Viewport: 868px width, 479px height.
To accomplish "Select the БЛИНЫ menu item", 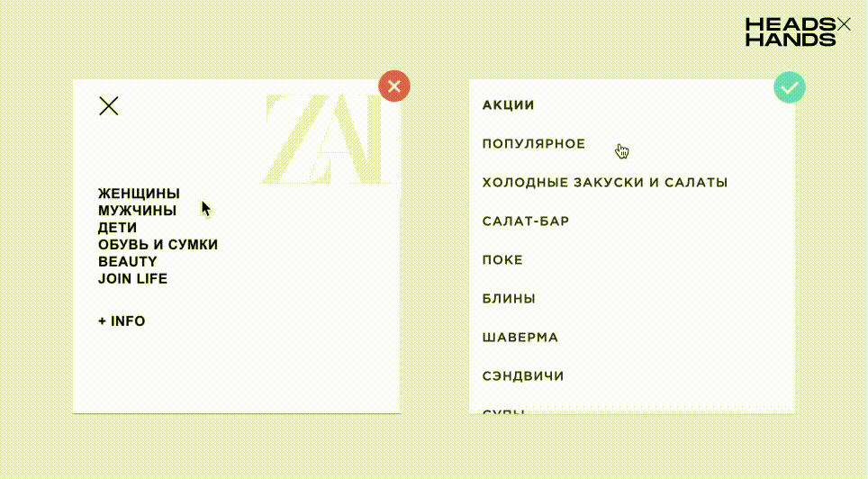I will click(509, 299).
